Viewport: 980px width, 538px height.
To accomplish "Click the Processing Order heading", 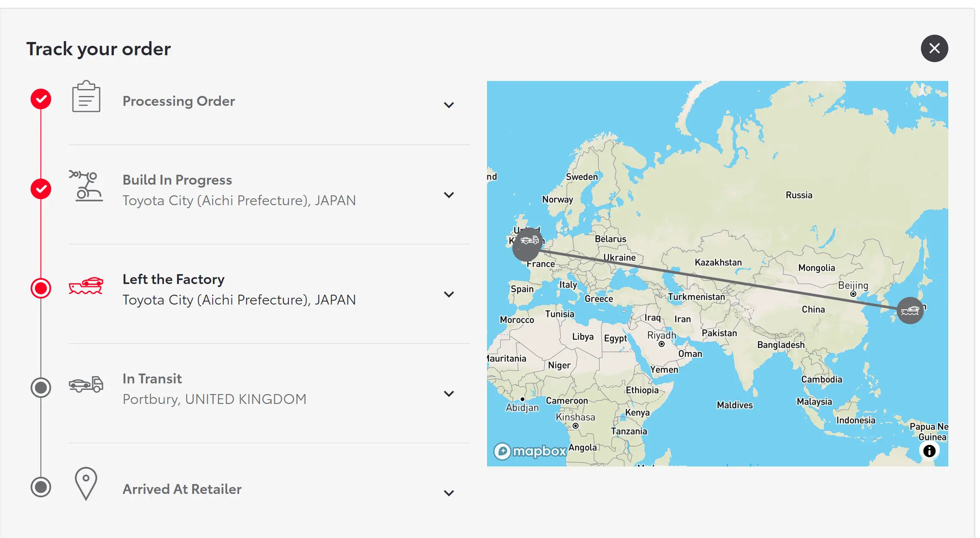I will pos(178,101).
